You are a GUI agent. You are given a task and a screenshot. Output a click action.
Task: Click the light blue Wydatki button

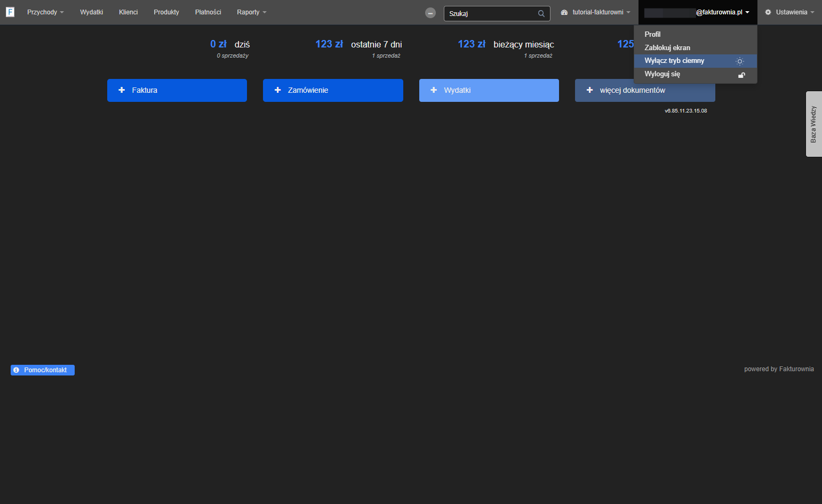point(489,90)
